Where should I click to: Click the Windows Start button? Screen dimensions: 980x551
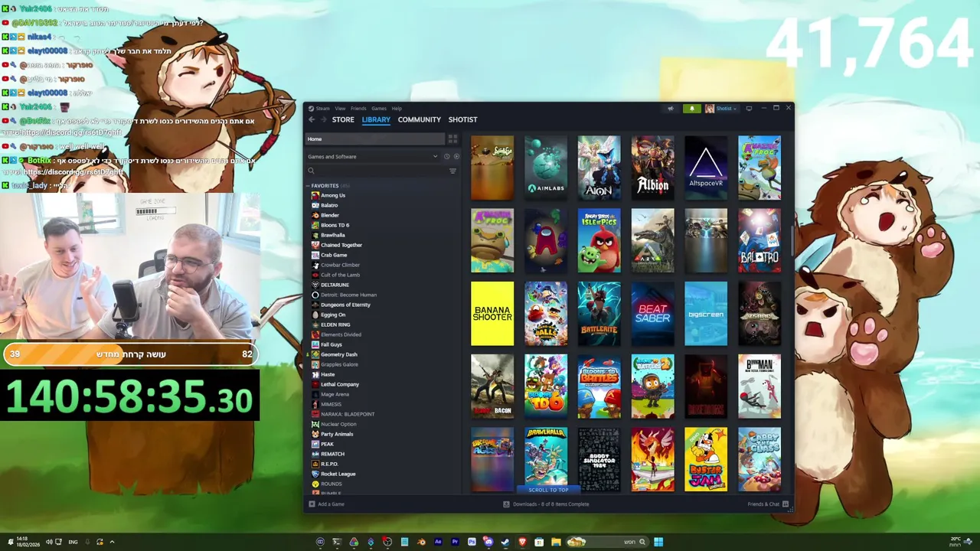[x=658, y=542]
